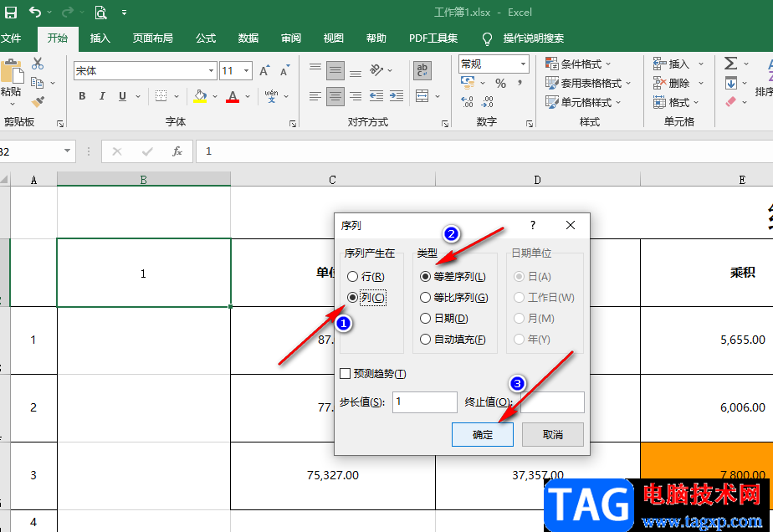
Task: Select the 日期(D) type radio button
Action: [444, 319]
